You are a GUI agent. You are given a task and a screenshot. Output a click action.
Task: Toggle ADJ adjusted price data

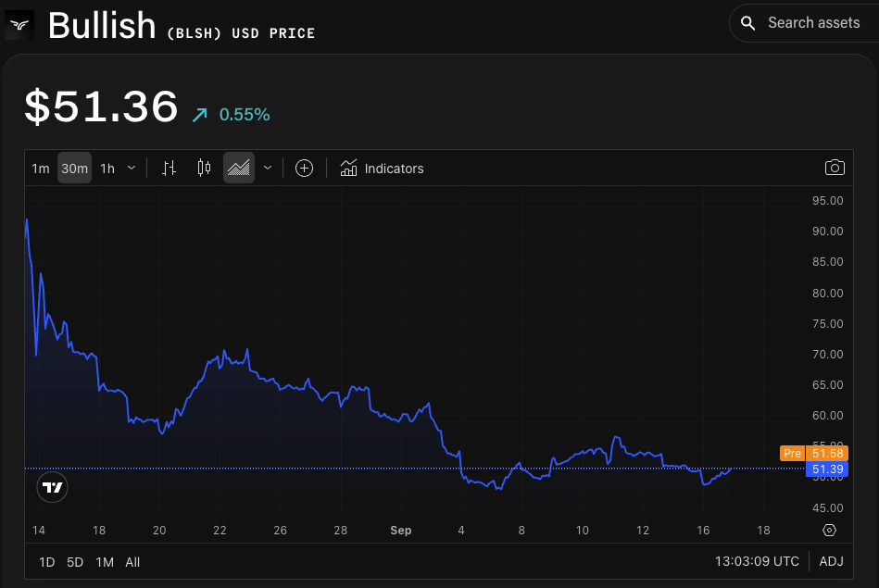(x=831, y=561)
